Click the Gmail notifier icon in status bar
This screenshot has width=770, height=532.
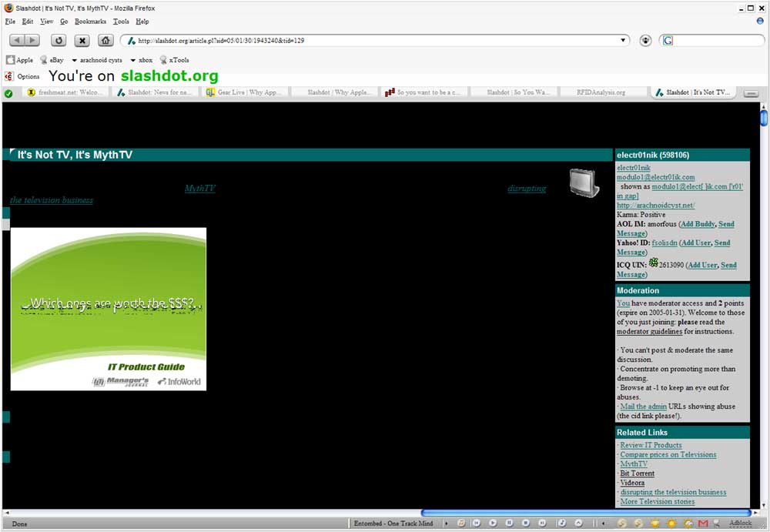pyautogui.click(x=702, y=524)
